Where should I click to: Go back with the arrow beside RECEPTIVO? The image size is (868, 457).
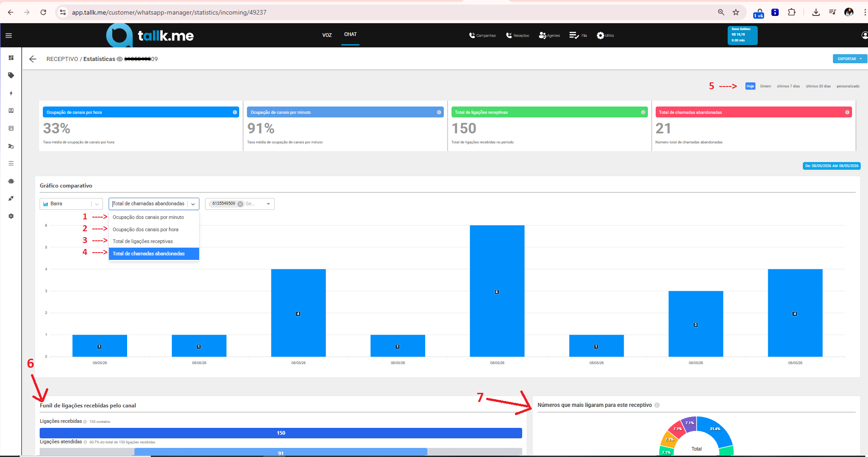pos(32,59)
